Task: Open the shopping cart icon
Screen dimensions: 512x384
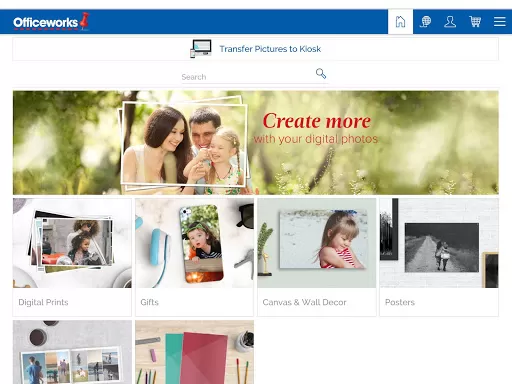Action: pos(475,22)
